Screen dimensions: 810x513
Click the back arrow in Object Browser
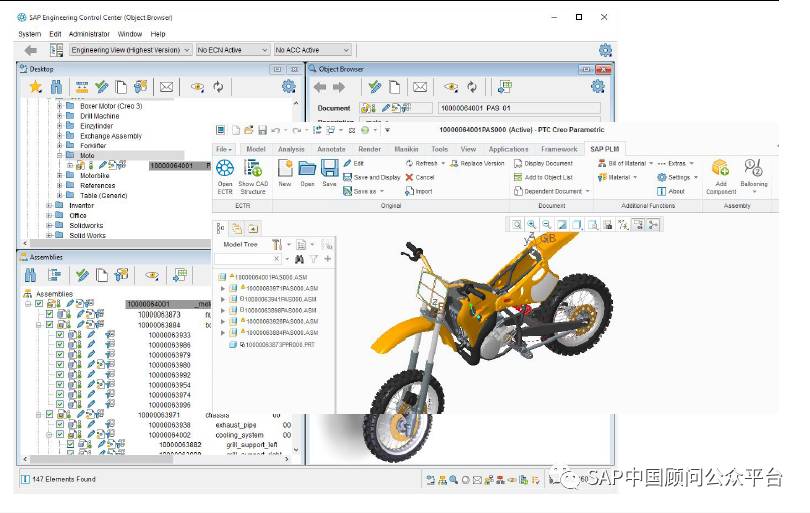point(320,87)
